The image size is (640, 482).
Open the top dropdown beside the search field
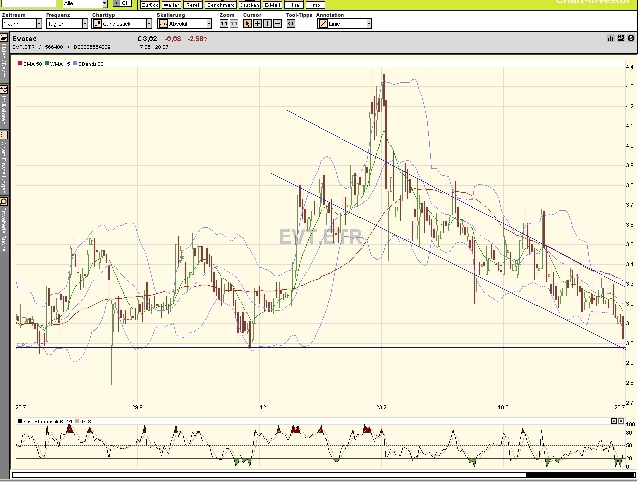tap(85, 3)
